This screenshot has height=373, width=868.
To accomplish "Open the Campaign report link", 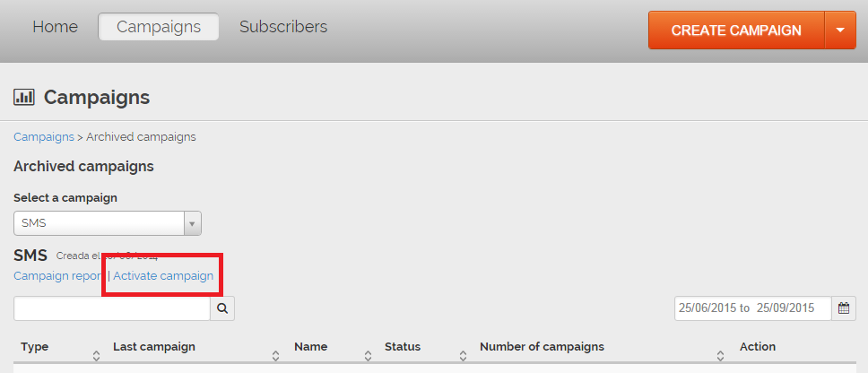I will [x=57, y=275].
